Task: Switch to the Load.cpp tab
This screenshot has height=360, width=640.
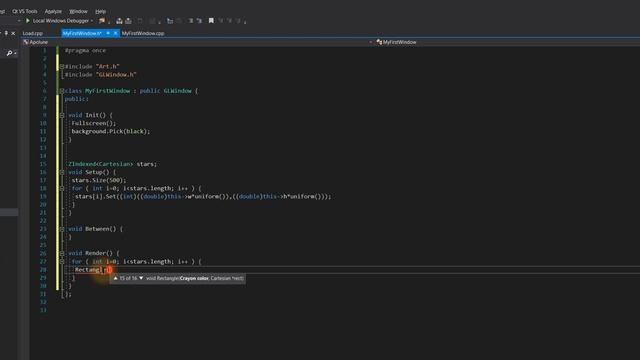Action: 33,33
